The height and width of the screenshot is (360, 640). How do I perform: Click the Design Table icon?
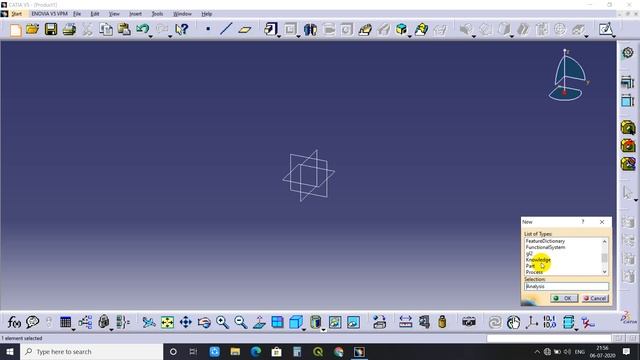pyautogui.click(x=65, y=322)
